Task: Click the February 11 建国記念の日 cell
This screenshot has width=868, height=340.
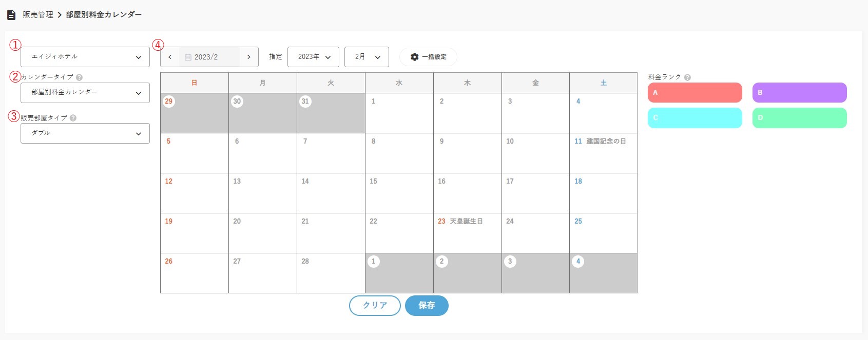Action: [603, 153]
